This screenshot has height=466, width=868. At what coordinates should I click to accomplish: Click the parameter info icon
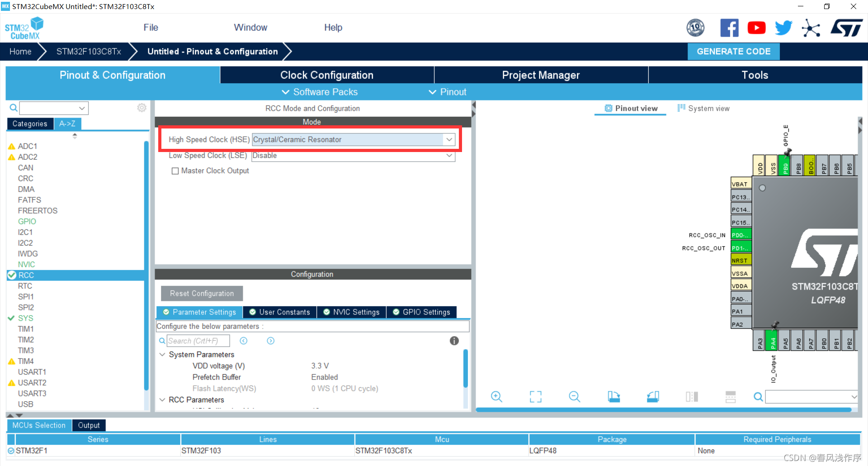[x=454, y=341]
